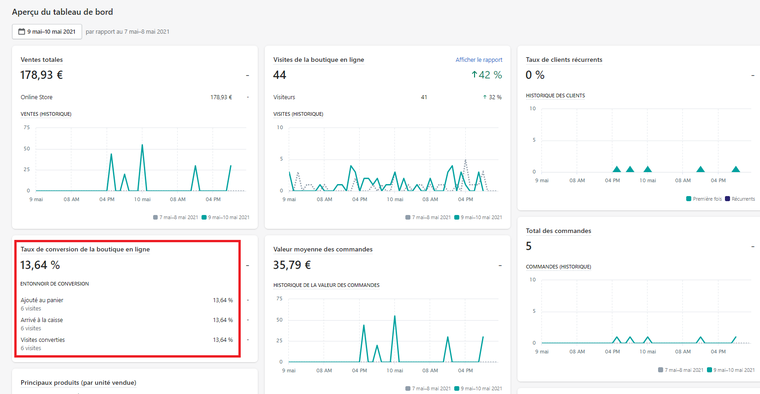Click the calendar icon in date button

click(x=21, y=32)
